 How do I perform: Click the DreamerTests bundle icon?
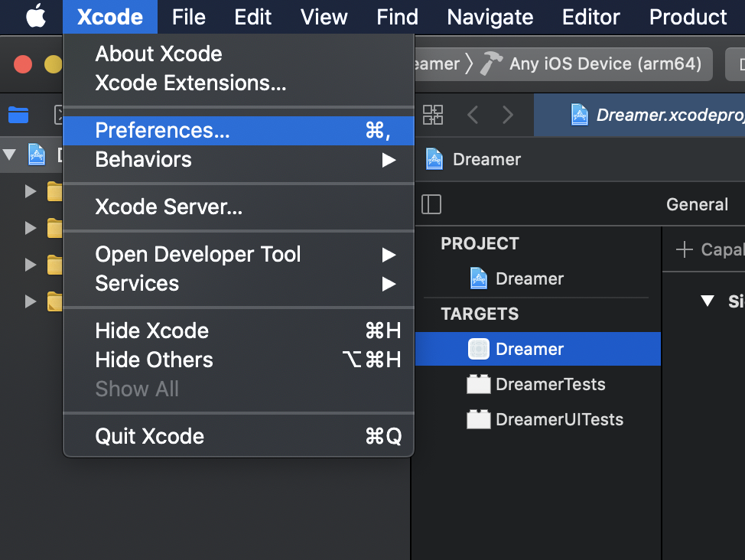pos(479,384)
